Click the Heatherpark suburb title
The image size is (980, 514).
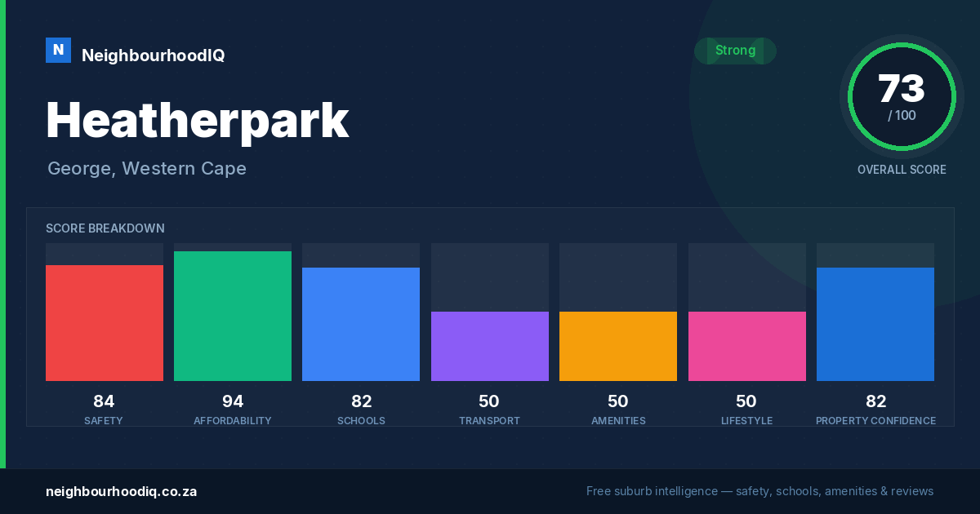(x=198, y=120)
